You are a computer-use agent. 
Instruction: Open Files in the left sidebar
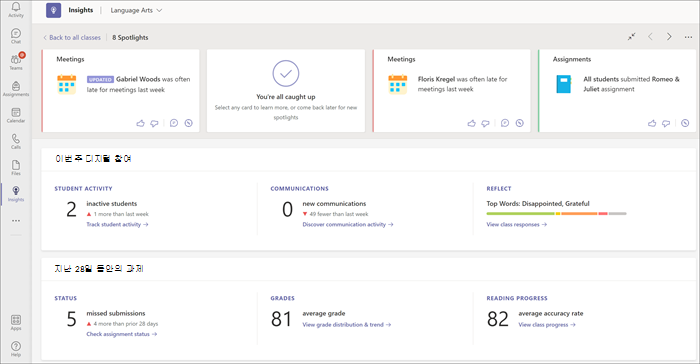point(16,167)
